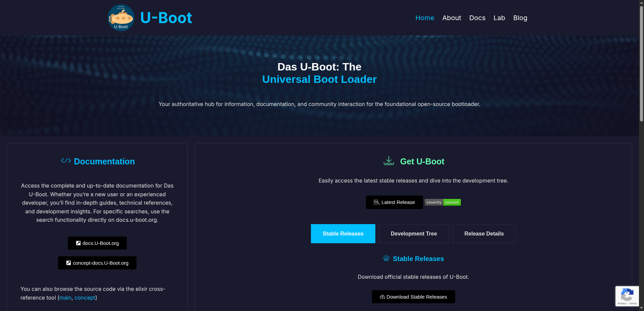Click the "Easily access the latest stable releases" sentence

pos(413,180)
